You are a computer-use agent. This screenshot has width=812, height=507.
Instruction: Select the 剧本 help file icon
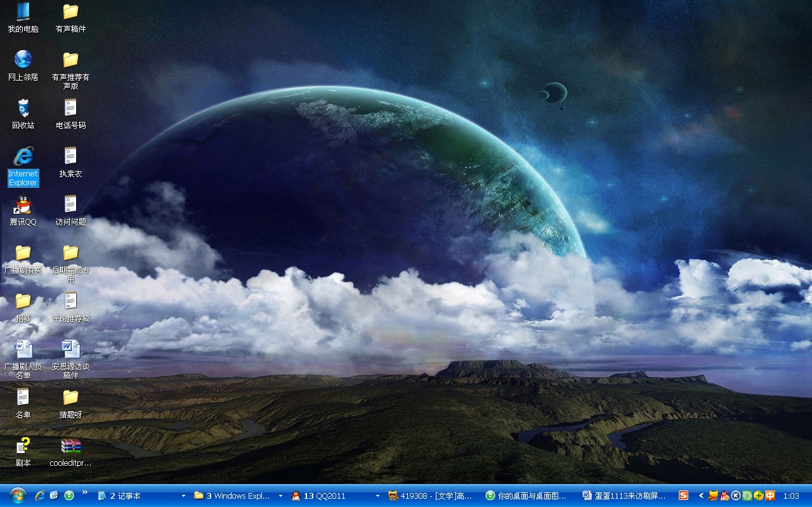(x=23, y=451)
